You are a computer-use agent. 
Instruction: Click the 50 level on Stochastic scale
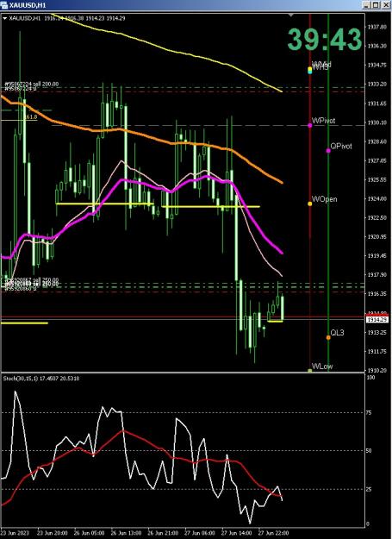tap(370, 451)
